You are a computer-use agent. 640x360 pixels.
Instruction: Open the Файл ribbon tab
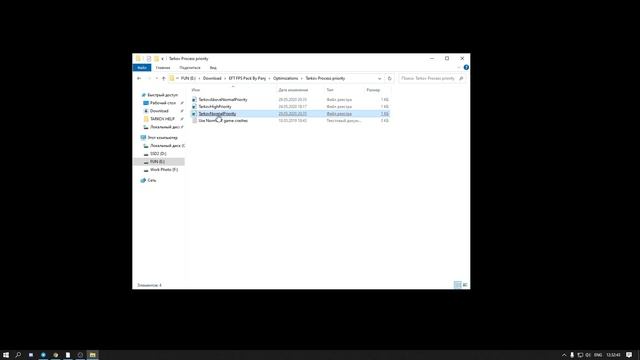(x=142, y=68)
